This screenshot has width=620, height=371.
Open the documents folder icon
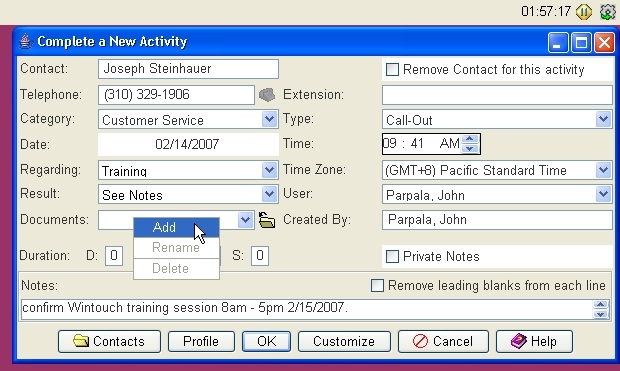tap(267, 220)
